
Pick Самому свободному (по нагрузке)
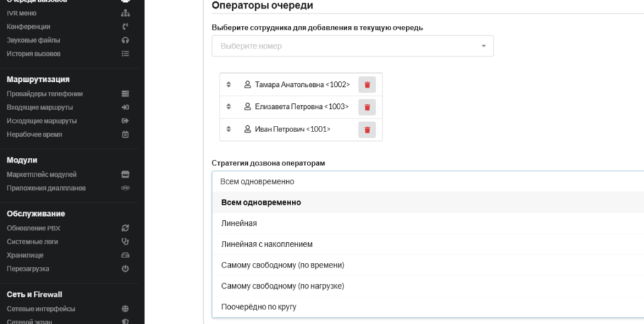coord(428,286)
